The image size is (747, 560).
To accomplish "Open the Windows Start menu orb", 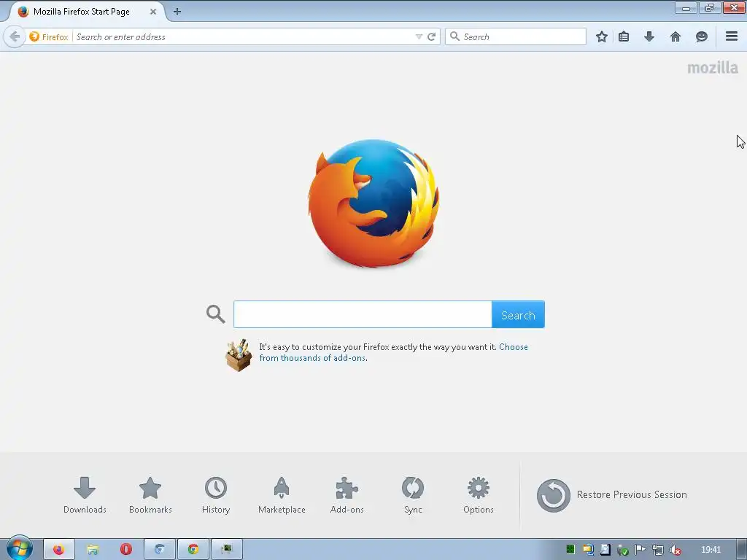I will click(20, 548).
